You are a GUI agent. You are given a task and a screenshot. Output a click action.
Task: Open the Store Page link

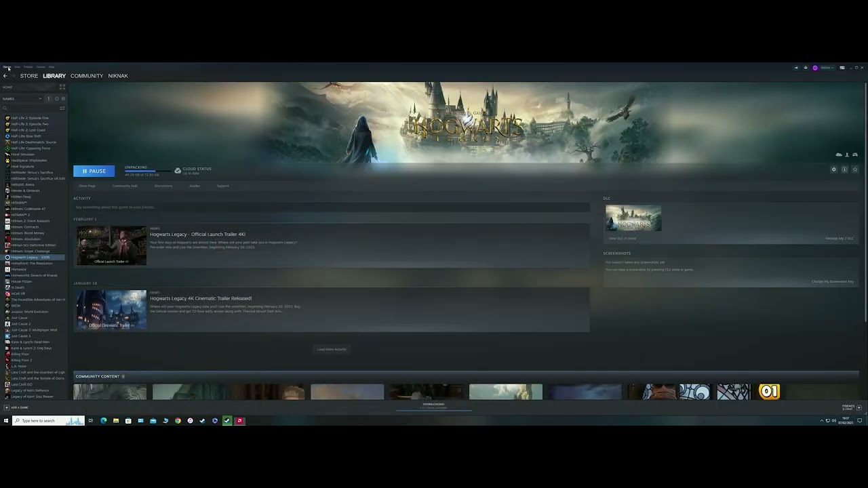(87, 186)
